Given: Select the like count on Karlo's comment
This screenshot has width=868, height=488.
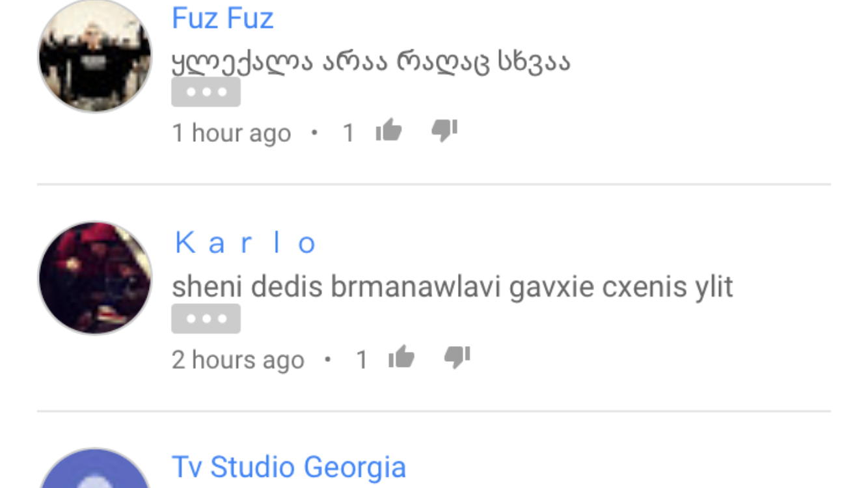Looking at the screenshot, I should coord(362,360).
